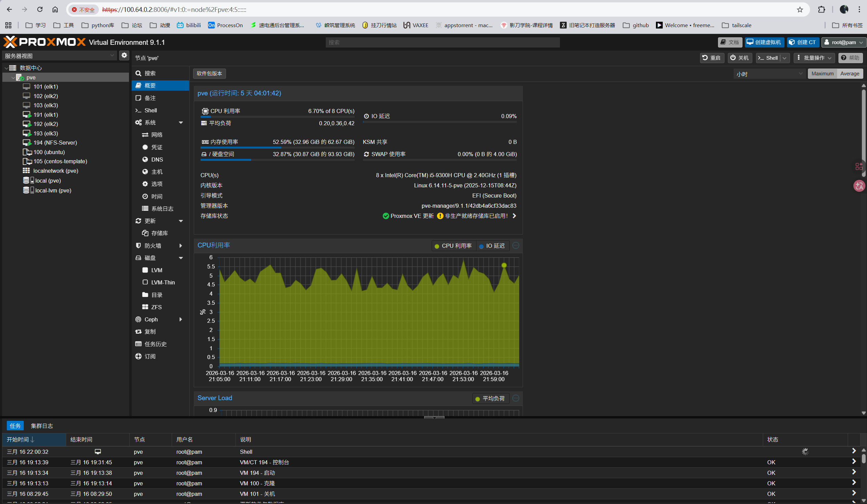Switch graph mode to Average
Image resolution: width=867 pixels, height=504 pixels.
[x=849, y=74]
